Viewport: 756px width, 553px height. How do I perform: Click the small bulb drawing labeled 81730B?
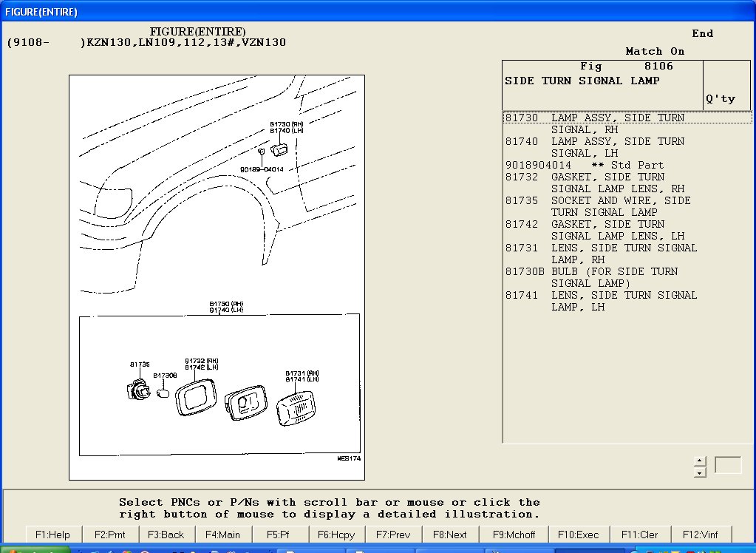pyautogui.click(x=163, y=393)
